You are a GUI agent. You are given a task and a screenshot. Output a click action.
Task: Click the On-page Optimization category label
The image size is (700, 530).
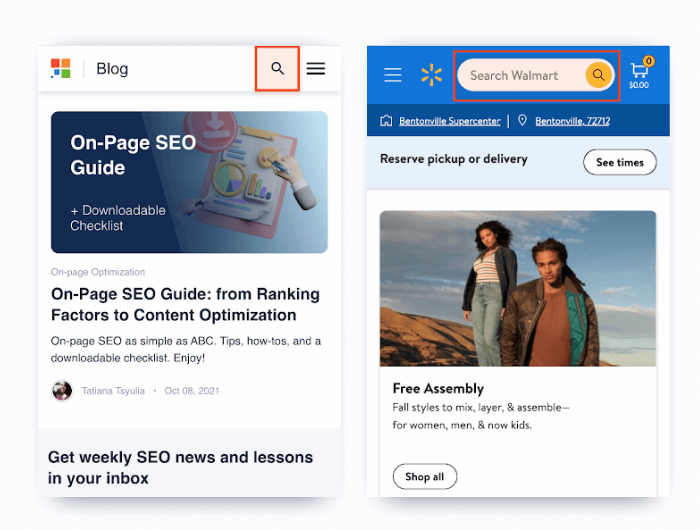[98, 272]
